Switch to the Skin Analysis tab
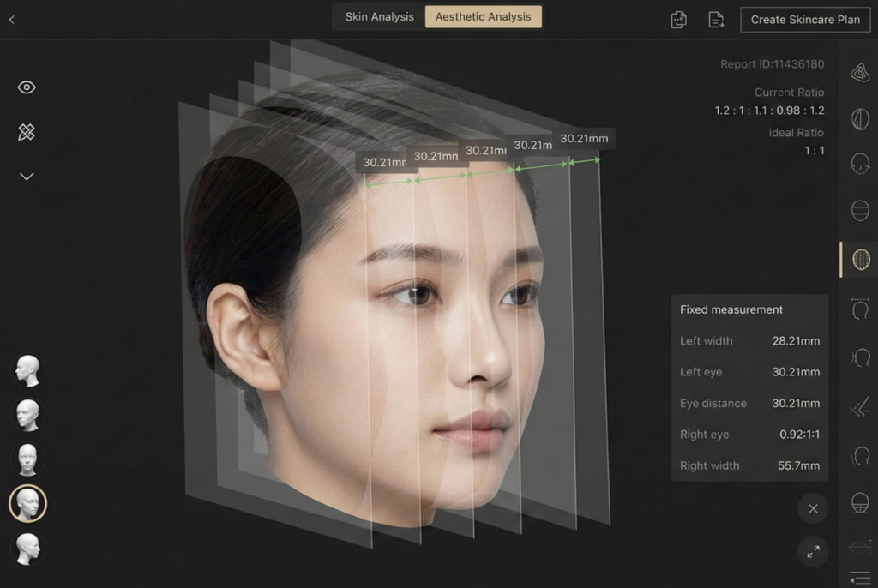The width and height of the screenshot is (878, 588). (x=379, y=17)
